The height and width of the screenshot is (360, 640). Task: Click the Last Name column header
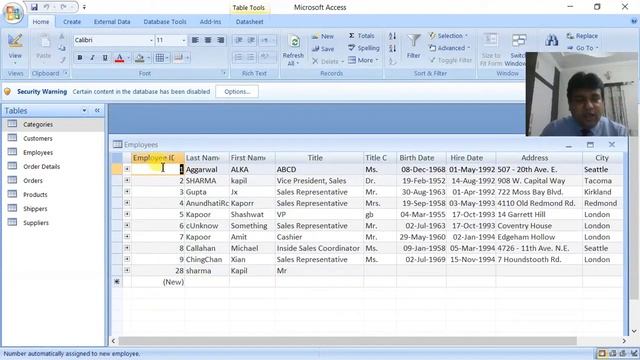coord(207,158)
